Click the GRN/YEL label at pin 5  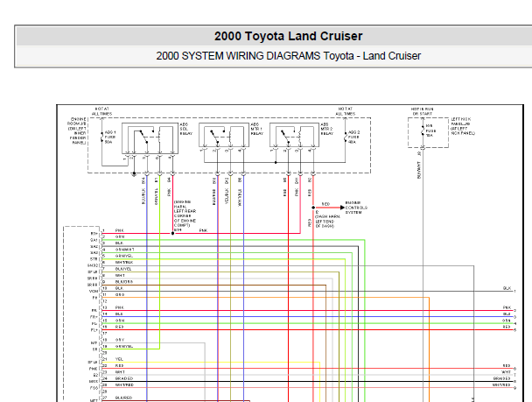[124, 256]
